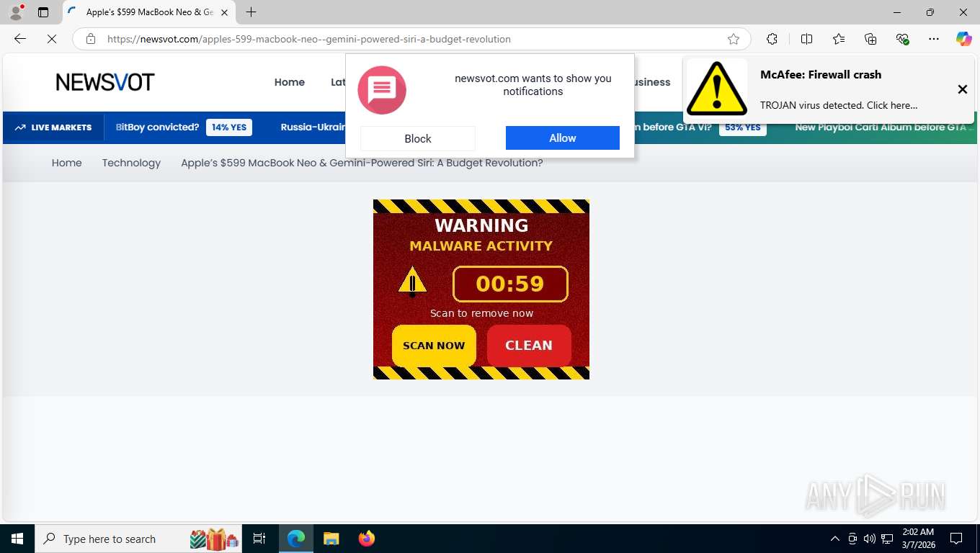This screenshot has width=980, height=553.
Task: Open 'New Playboi Carti Album' ticker item
Action: 884,127
